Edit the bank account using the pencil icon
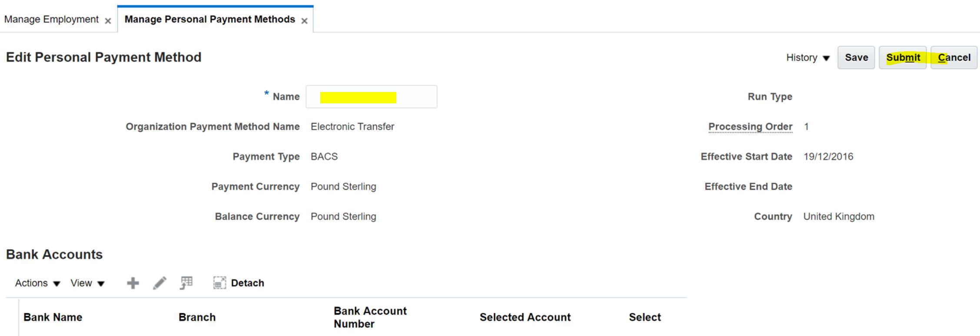Image resolution: width=980 pixels, height=336 pixels. (159, 283)
